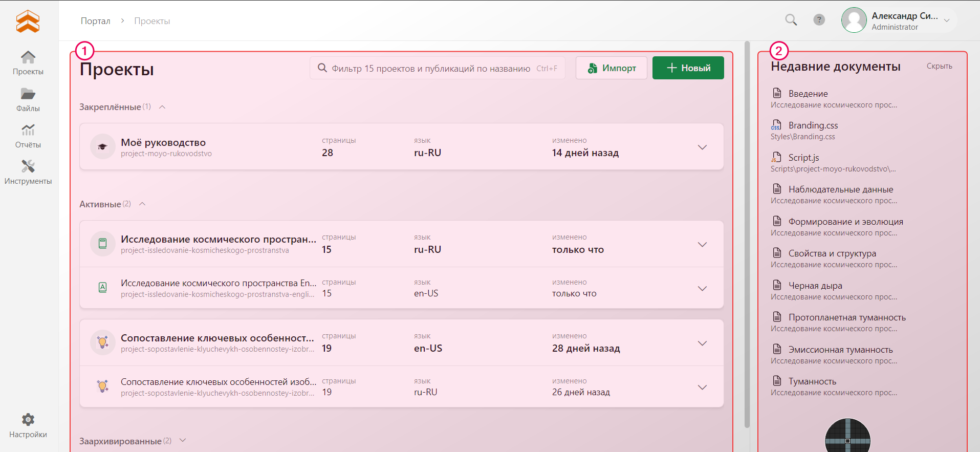Click the Портал breadcrumb link
This screenshot has height=452, width=980.
pos(96,21)
